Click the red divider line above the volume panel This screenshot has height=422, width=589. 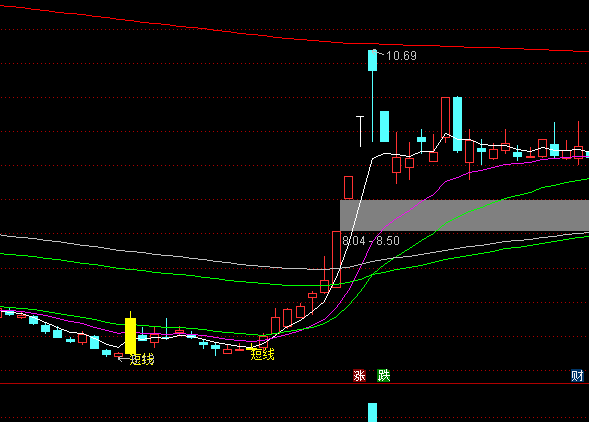294,384
